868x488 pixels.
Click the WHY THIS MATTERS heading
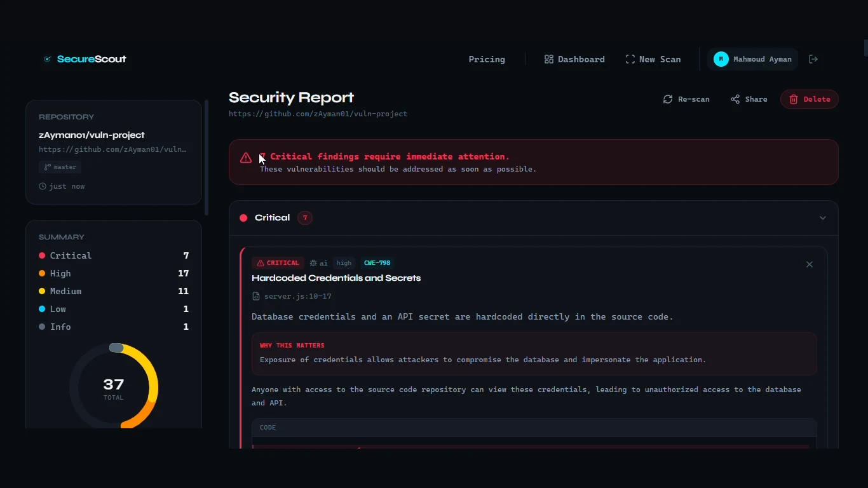[292, 346]
